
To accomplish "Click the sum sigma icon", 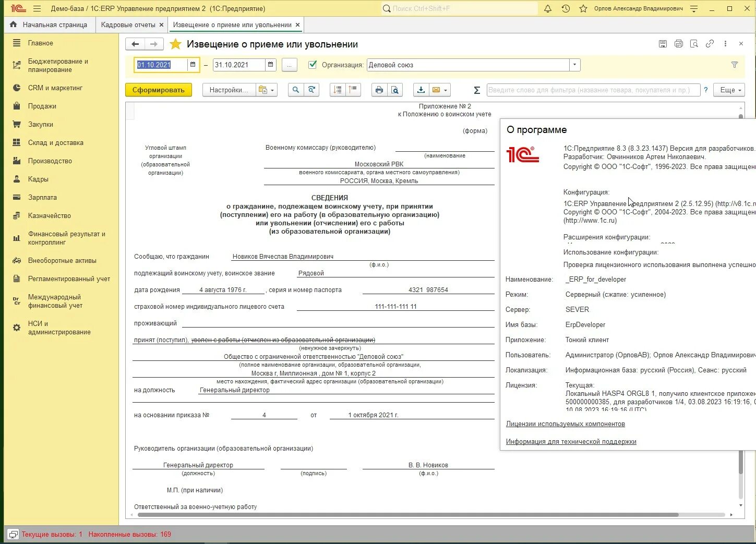I will click(476, 90).
